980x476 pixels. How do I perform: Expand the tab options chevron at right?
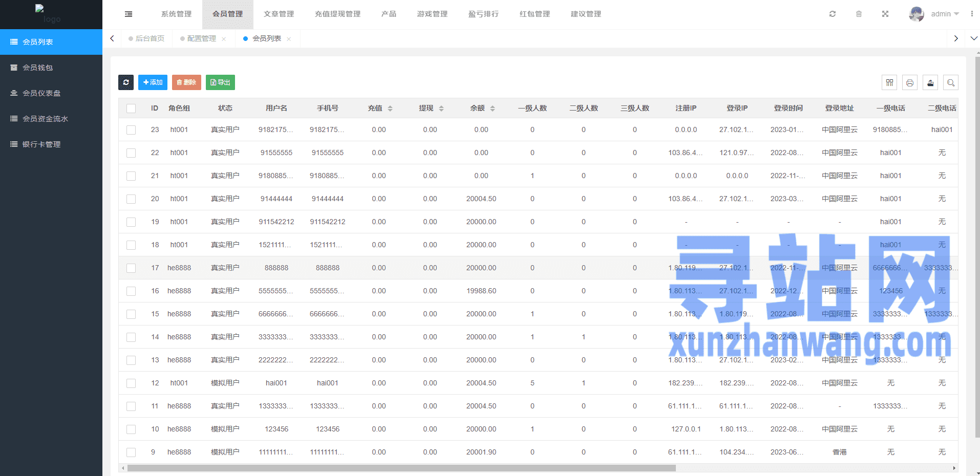tap(974, 38)
